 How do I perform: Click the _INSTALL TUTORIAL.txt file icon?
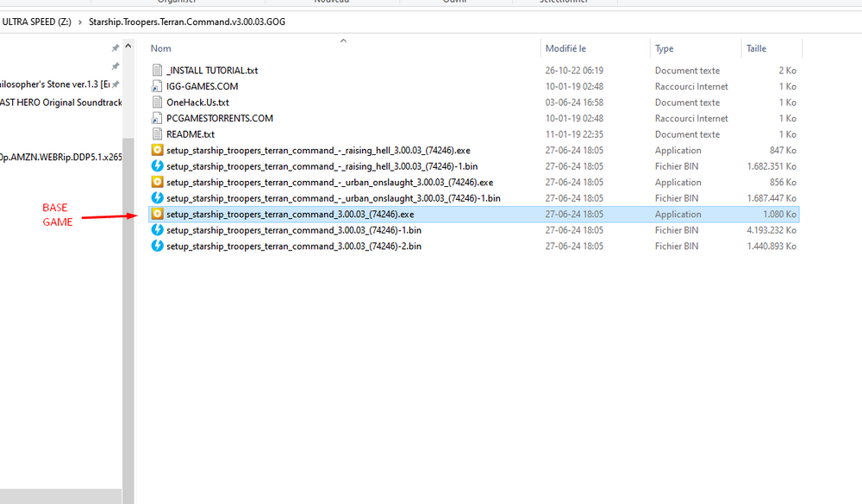point(157,71)
